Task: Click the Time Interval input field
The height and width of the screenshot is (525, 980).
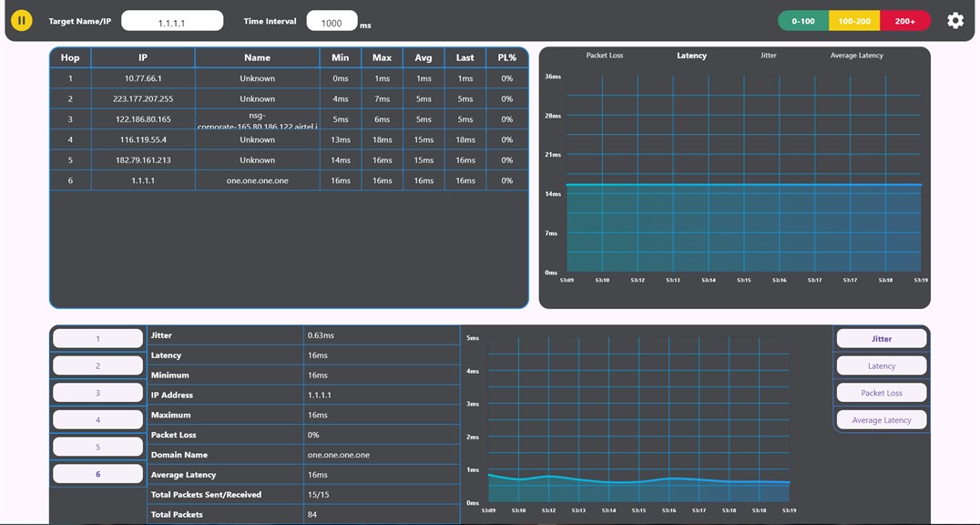Action: click(332, 22)
